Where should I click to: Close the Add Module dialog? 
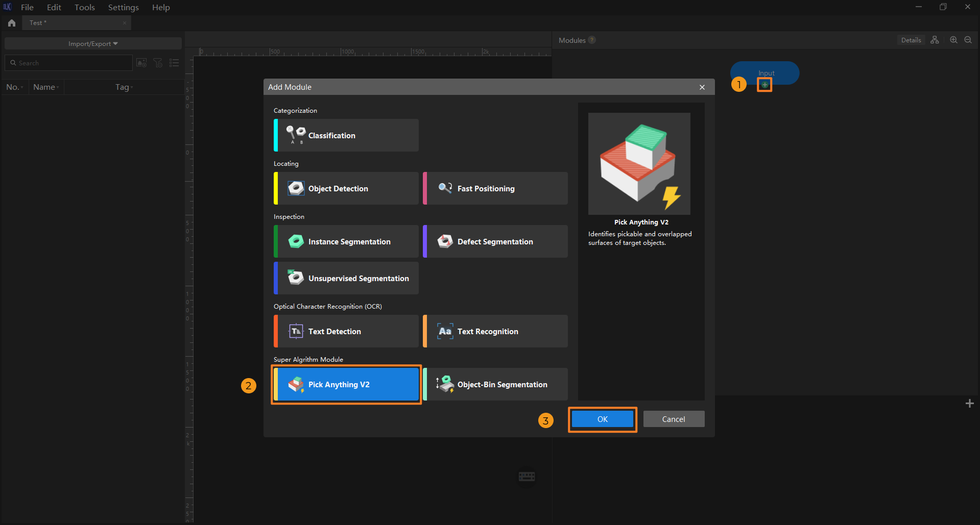coord(702,87)
